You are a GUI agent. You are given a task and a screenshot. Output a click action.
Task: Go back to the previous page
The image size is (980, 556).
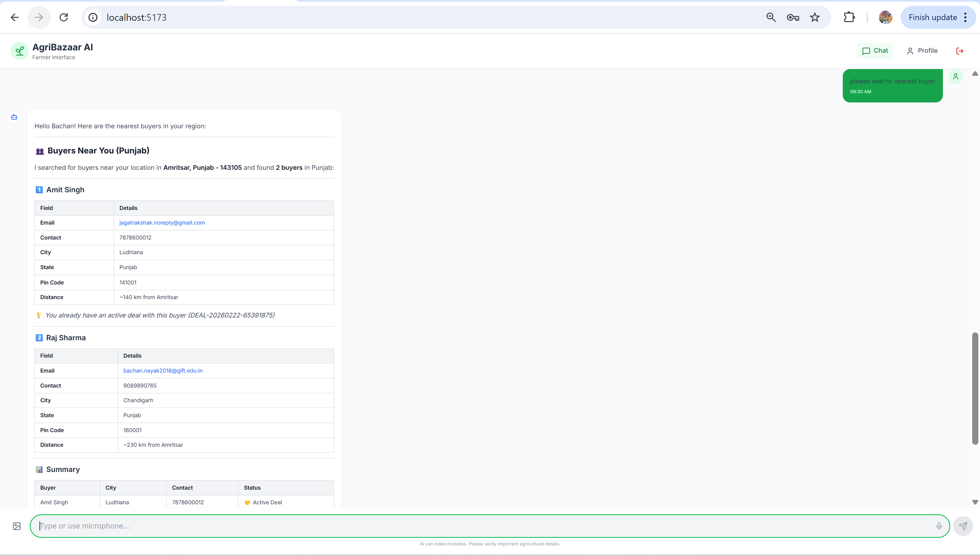point(15,17)
